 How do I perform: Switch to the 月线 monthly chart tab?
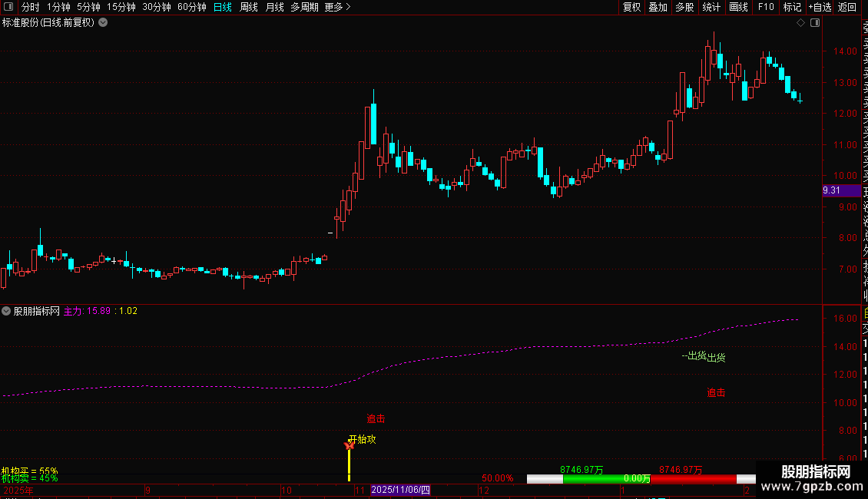[274, 7]
